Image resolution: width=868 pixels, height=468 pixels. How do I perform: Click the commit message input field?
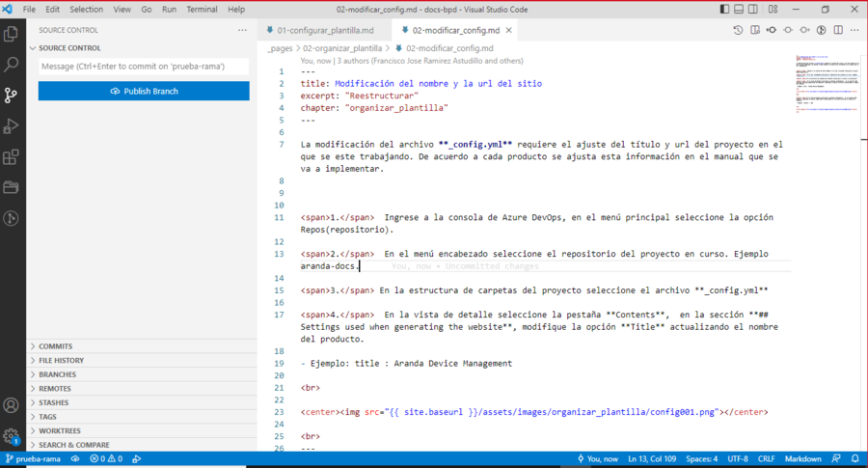pyautogui.click(x=144, y=67)
